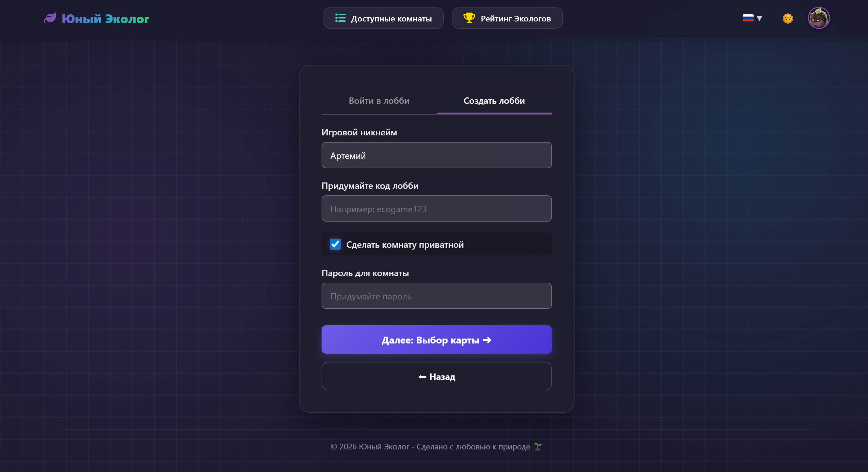Click the lobby code input field

click(436, 209)
